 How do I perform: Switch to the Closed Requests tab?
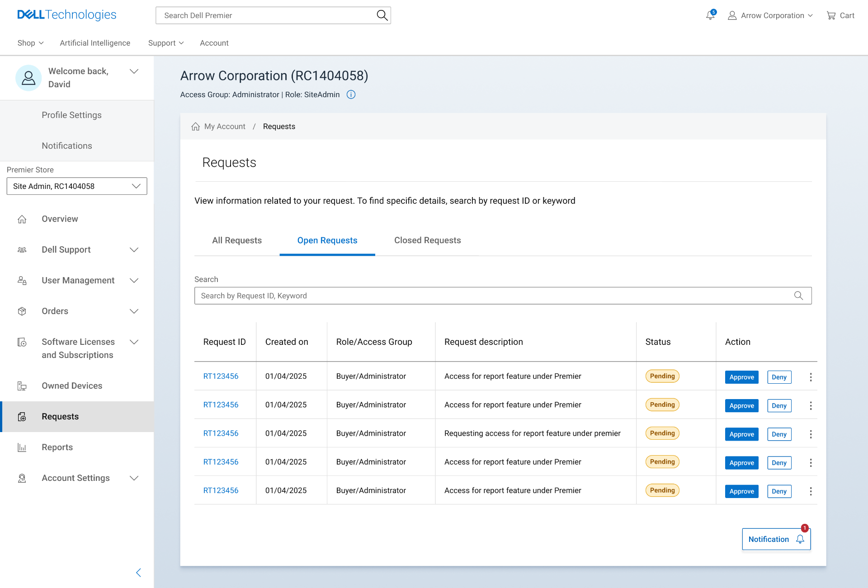tap(428, 240)
